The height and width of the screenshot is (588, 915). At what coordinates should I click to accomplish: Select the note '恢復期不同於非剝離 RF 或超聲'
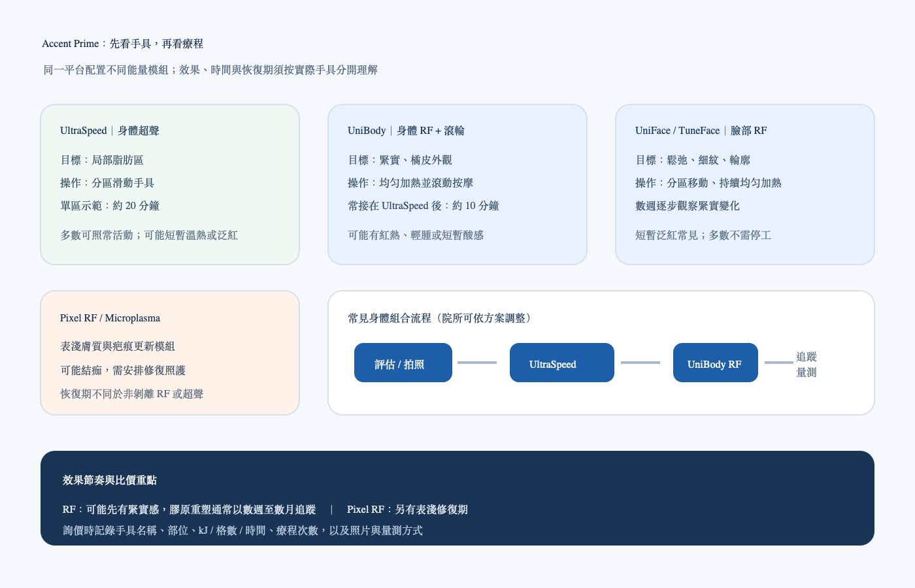[132, 394]
